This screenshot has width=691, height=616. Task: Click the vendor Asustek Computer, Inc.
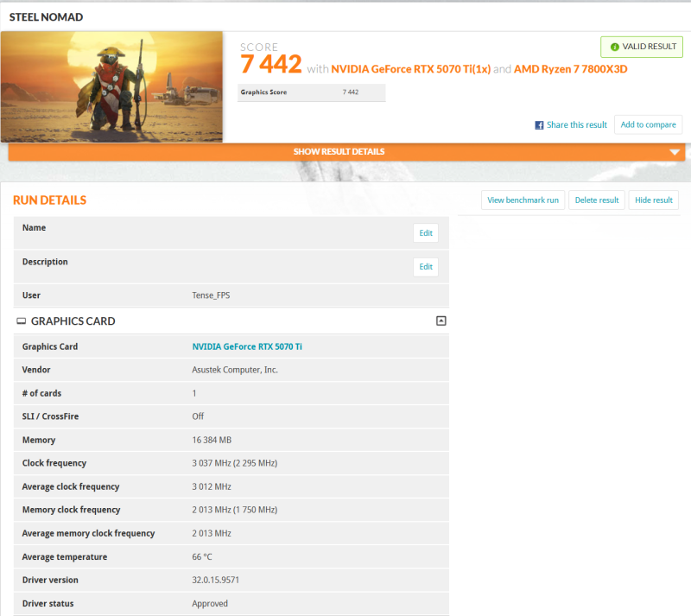tap(235, 370)
